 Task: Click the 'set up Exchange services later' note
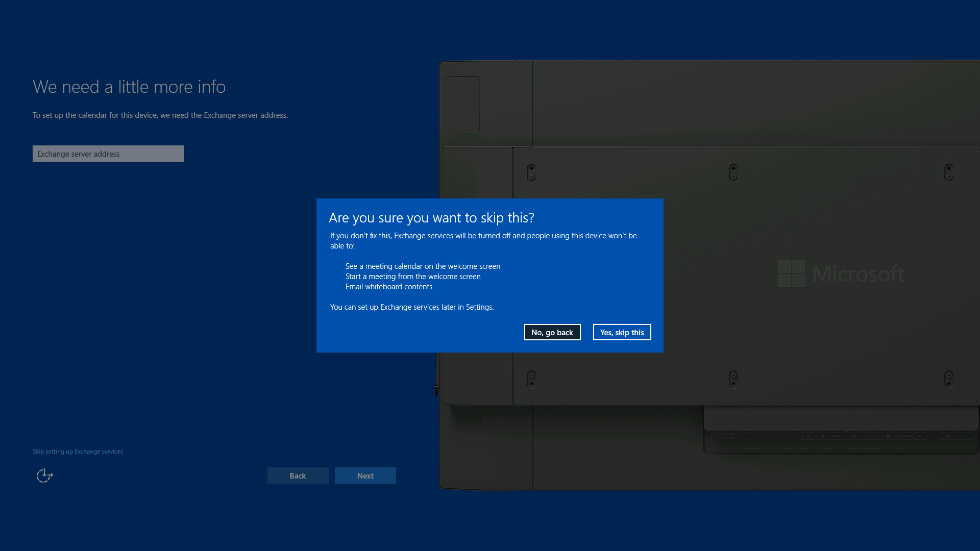411,307
